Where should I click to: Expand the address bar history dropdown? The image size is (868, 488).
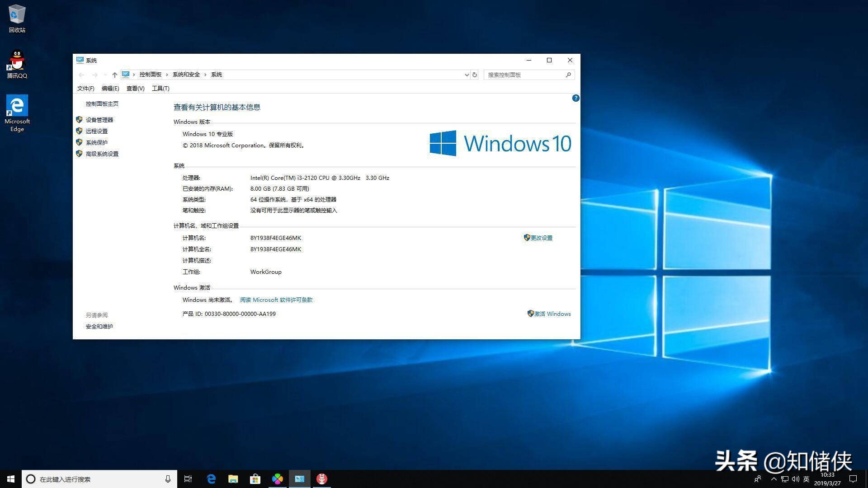point(467,75)
